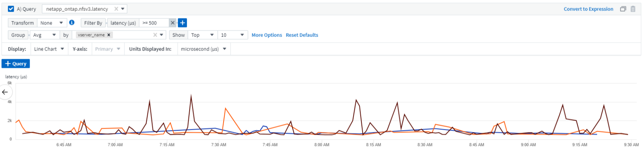Change the Top show dropdown
This screenshot has width=644, height=151.
[x=202, y=35]
